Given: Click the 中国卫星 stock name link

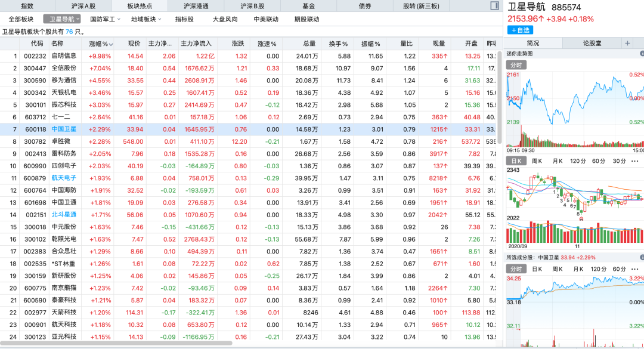Looking at the screenshot, I should 64,129.
